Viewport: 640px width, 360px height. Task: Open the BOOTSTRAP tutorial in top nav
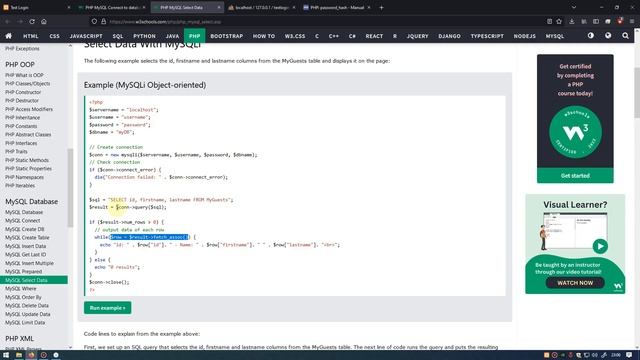click(227, 36)
